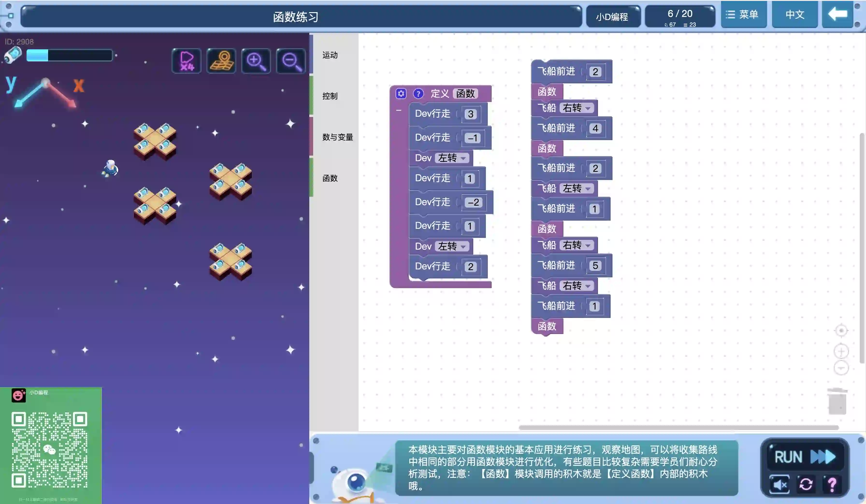Select the 数与变量 block category
866x504 pixels.
(338, 137)
